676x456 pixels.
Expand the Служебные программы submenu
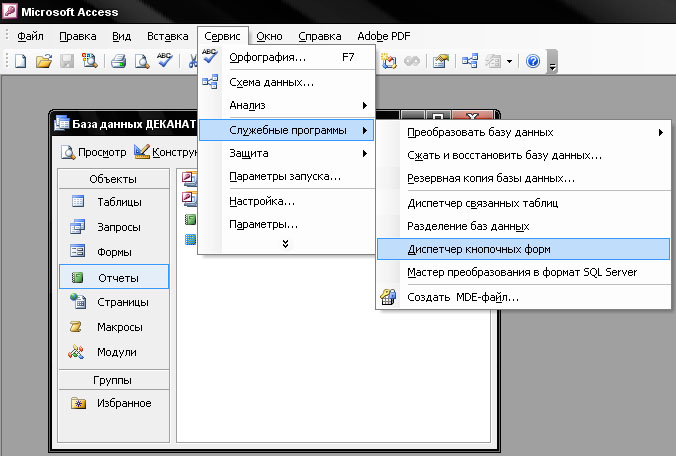point(286,130)
